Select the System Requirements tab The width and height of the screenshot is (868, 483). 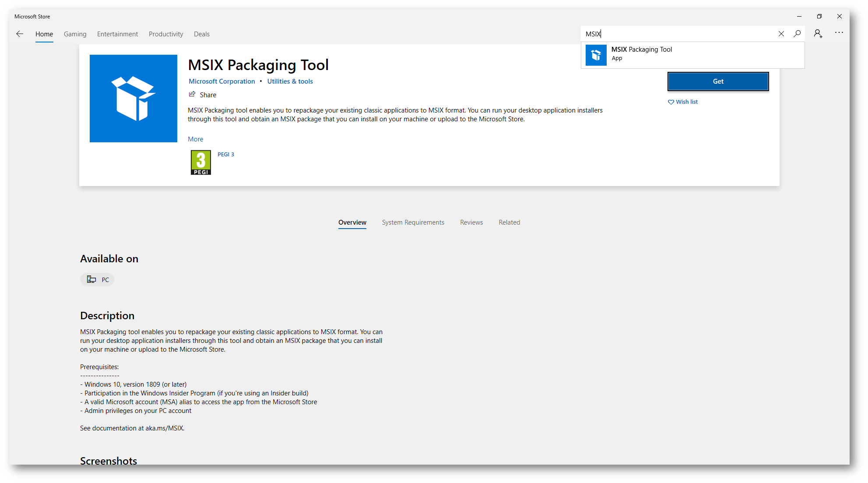pos(413,222)
